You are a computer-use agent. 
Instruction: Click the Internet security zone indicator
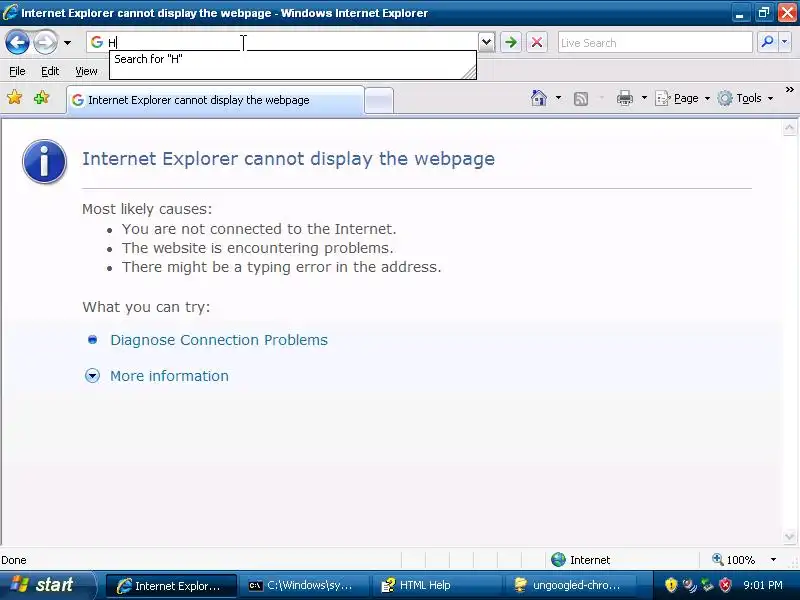[x=581, y=560]
